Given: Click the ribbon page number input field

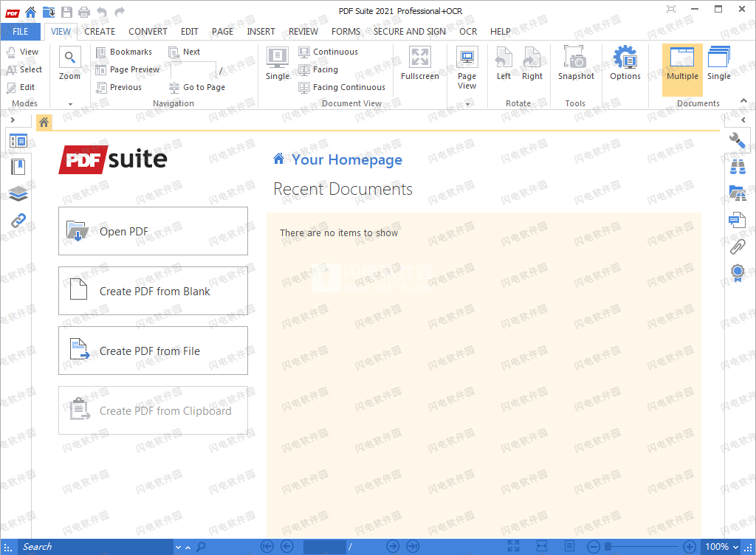Looking at the screenshot, I should click(x=193, y=70).
